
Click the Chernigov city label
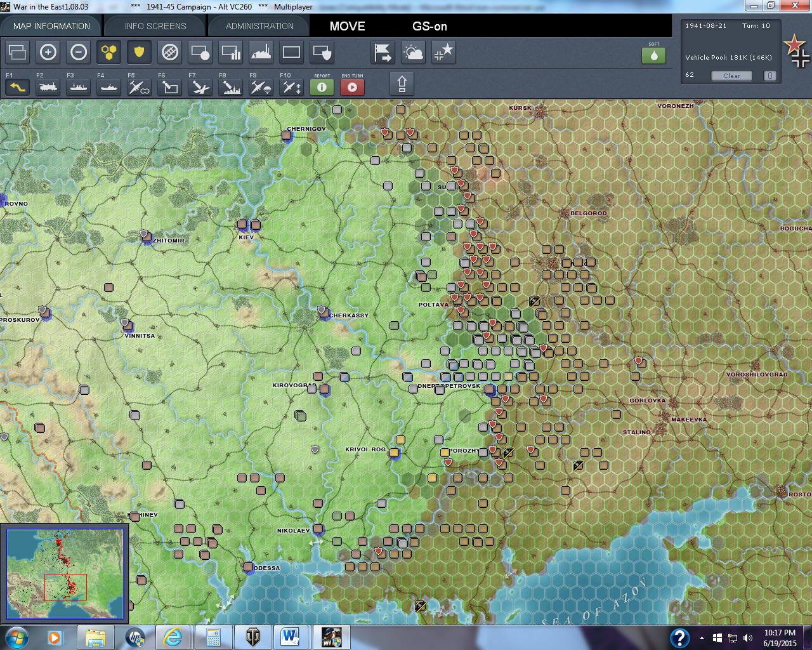306,129
